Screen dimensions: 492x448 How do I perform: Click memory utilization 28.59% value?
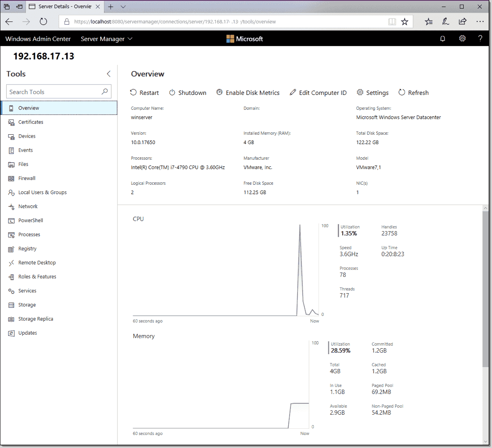tap(340, 351)
